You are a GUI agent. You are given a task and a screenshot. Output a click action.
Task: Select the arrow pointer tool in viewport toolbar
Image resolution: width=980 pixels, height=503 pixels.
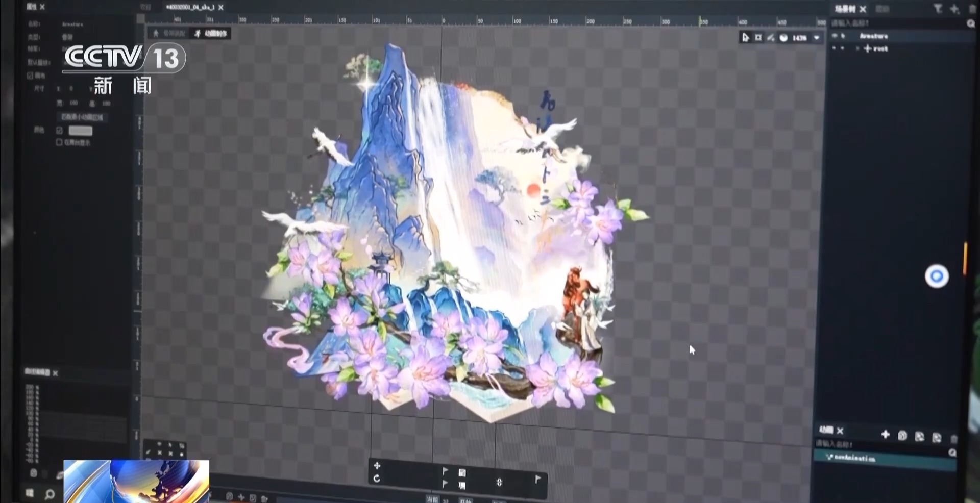(745, 38)
